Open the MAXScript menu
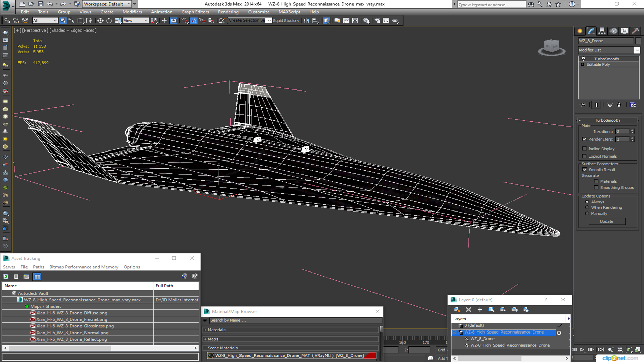This screenshot has width=644, height=362. tap(289, 12)
